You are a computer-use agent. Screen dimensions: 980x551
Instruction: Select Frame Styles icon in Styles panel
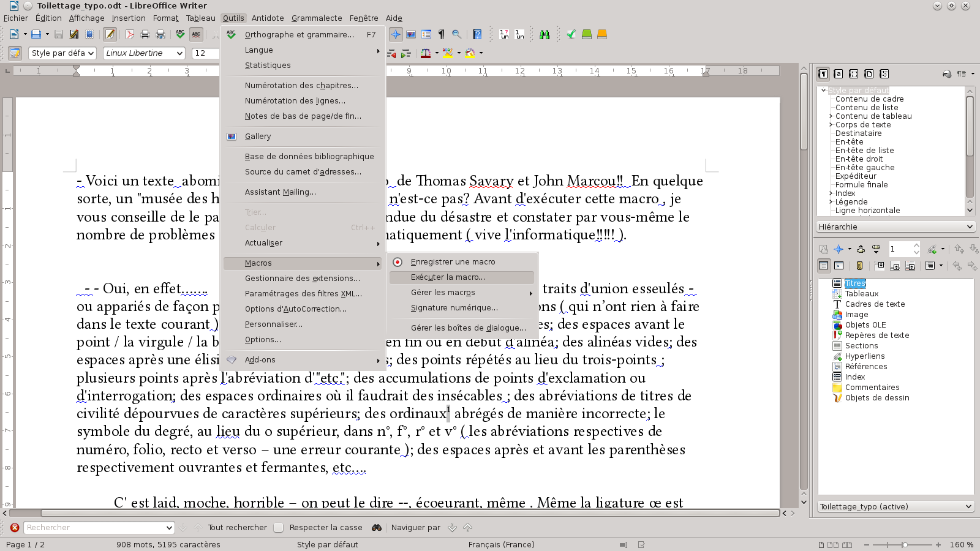pyautogui.click(x=854, y=74)
